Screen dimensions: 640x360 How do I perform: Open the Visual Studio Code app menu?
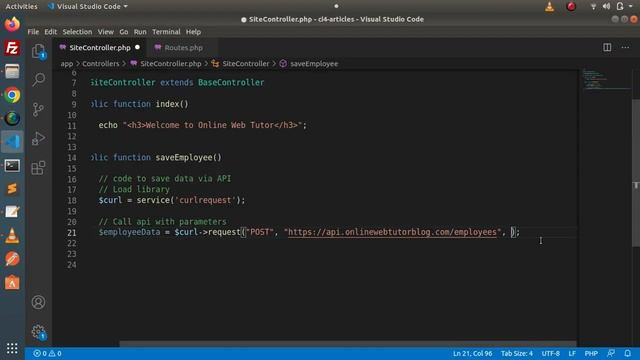point(88,6)
